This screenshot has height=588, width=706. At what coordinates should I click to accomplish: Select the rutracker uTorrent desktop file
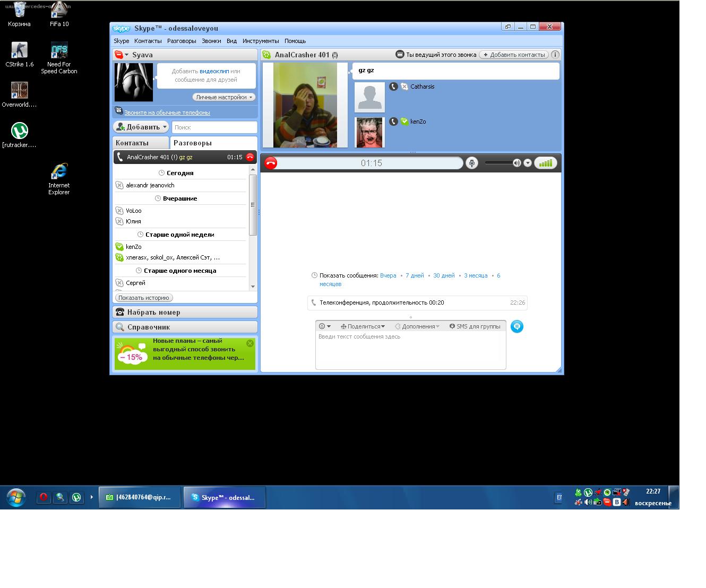click(x=20, y=135)
